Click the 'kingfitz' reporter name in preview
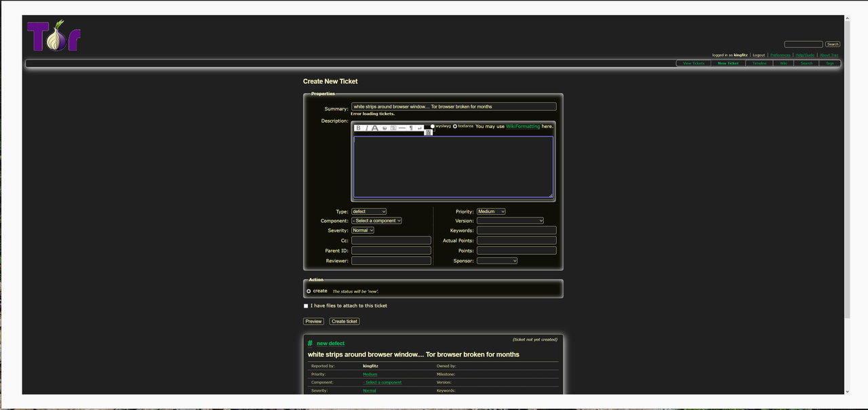Viewport: 868px width, 410px height. tap(370, 366)
